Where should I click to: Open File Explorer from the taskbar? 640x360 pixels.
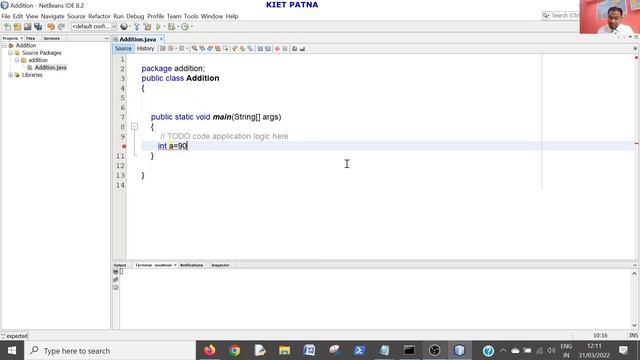[284, 350]
